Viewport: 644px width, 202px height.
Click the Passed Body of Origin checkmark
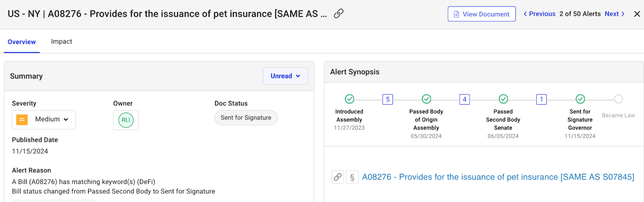(x=426, y=99)
